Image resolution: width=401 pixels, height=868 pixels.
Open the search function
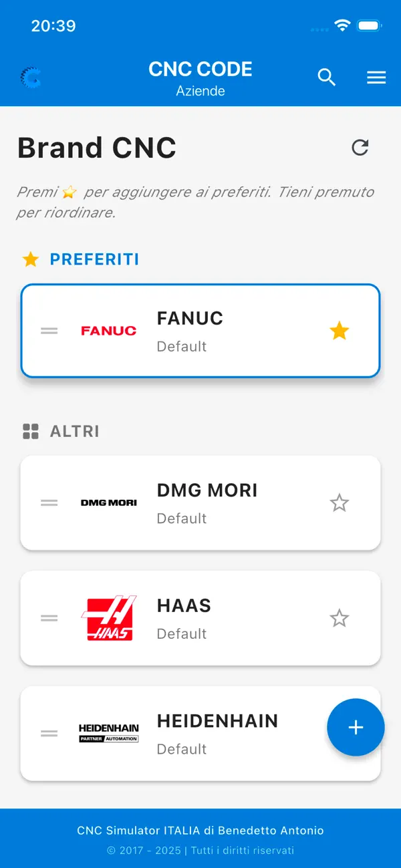(327, 77)
